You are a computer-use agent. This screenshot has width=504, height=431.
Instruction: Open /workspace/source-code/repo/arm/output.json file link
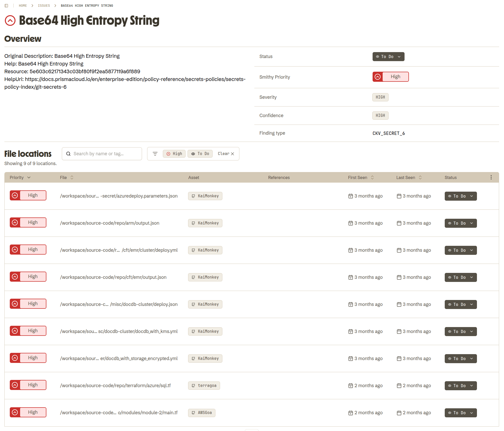pos(110,223)
